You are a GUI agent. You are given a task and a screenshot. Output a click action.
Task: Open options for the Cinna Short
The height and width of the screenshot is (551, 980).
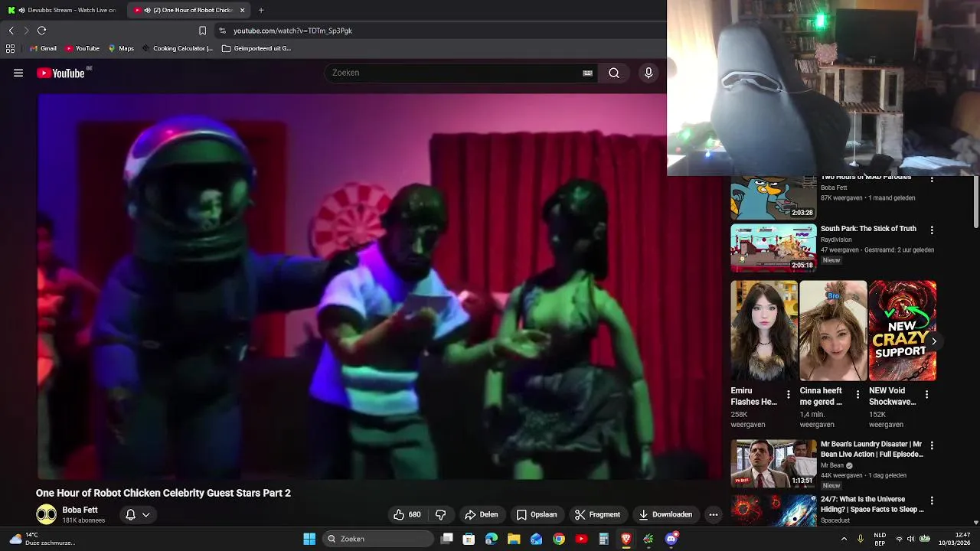[x=857, y=395]
